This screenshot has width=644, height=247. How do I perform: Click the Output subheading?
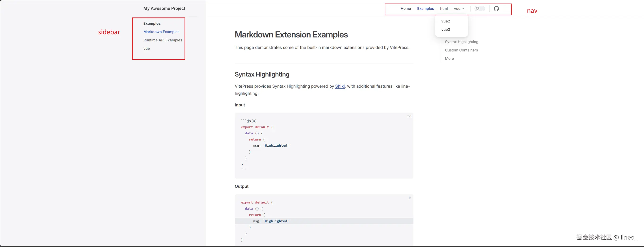tap(241, 187)
